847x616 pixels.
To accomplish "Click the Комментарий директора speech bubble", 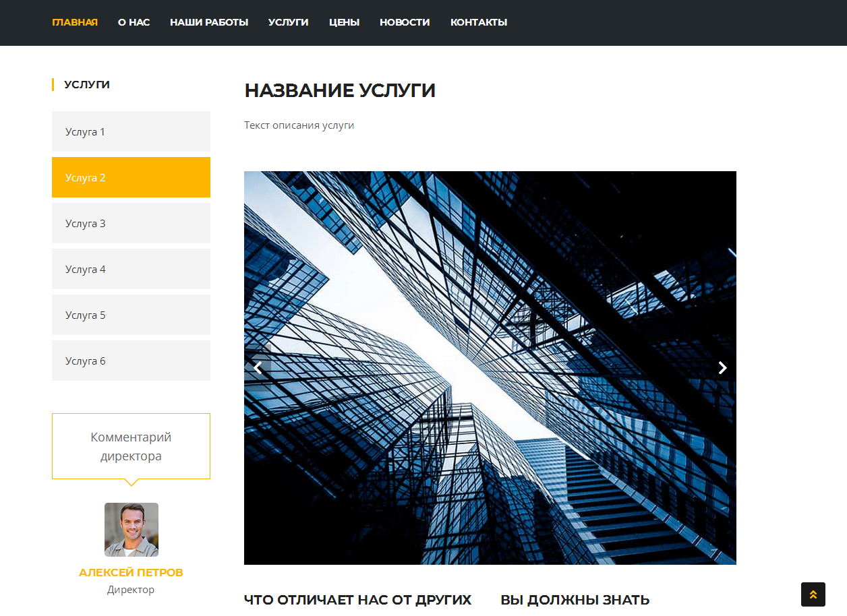I will pyautogui.click(x=131, y=446).
